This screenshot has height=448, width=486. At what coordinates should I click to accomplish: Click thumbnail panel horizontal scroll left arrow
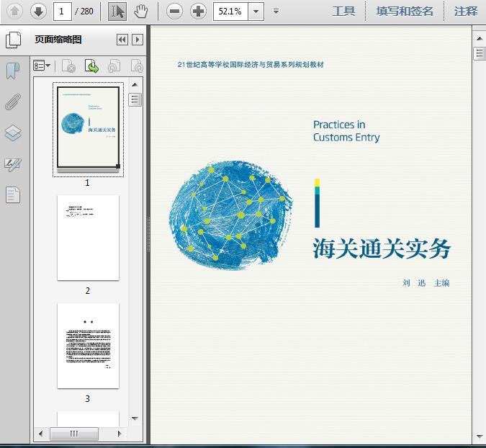40,434
